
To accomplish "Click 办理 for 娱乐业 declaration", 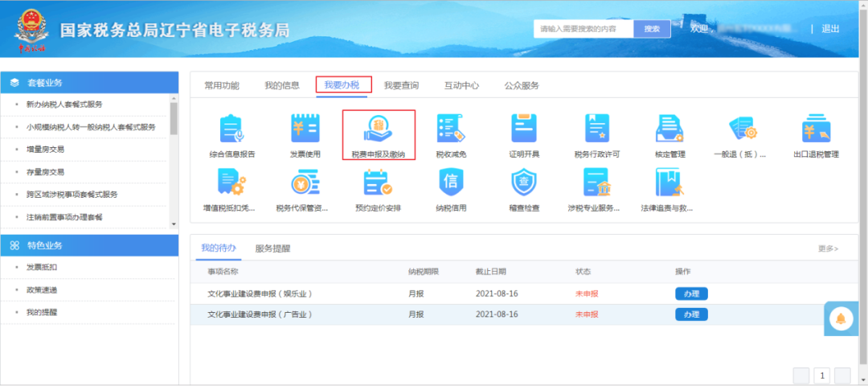I will point(691,294).
